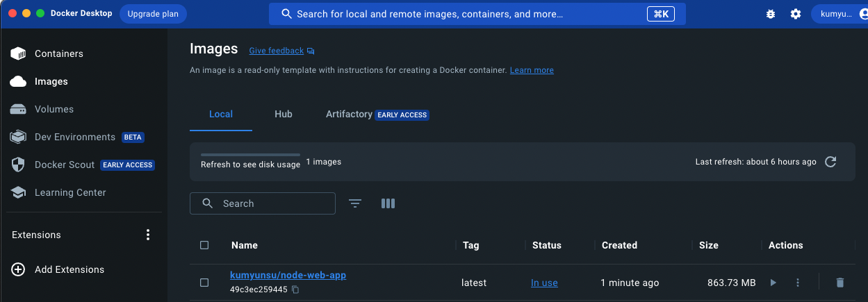Viewport: 868px width, 302px height.
Task: Sort by the Size column header
Action: [709, 245]
